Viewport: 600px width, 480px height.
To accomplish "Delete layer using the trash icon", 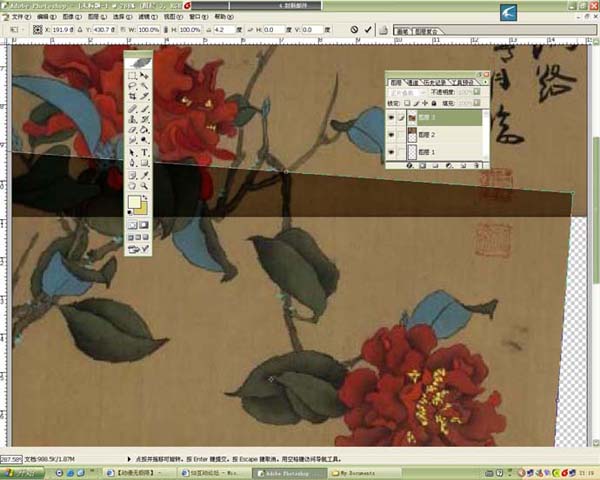I will pos(476,165).
